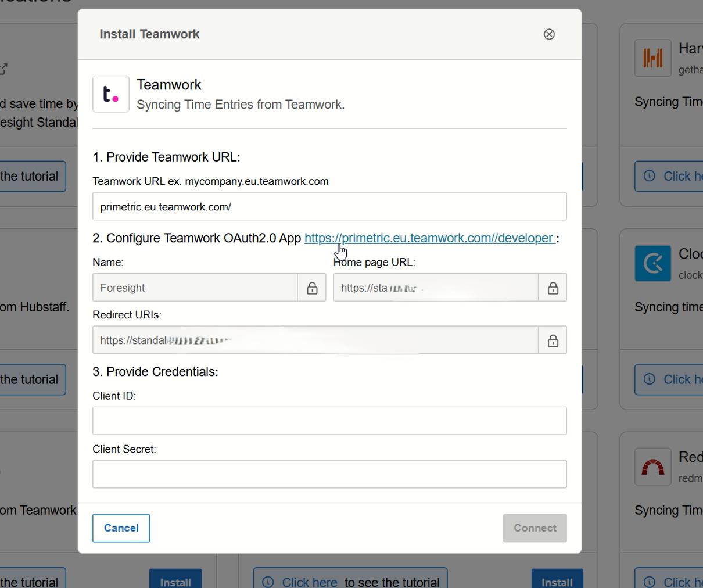
Task: Click '1. Provide Teamwork URL:' heading
Action: coord(166,157)
